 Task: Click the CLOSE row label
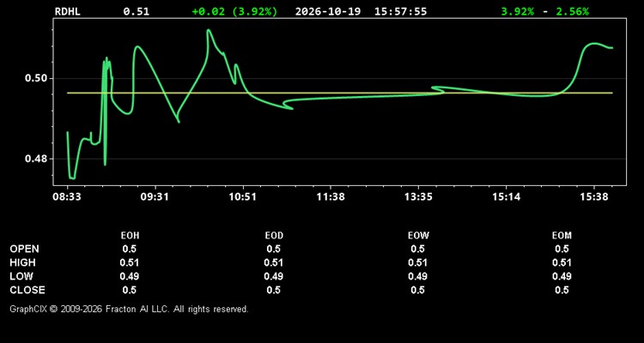27,290
